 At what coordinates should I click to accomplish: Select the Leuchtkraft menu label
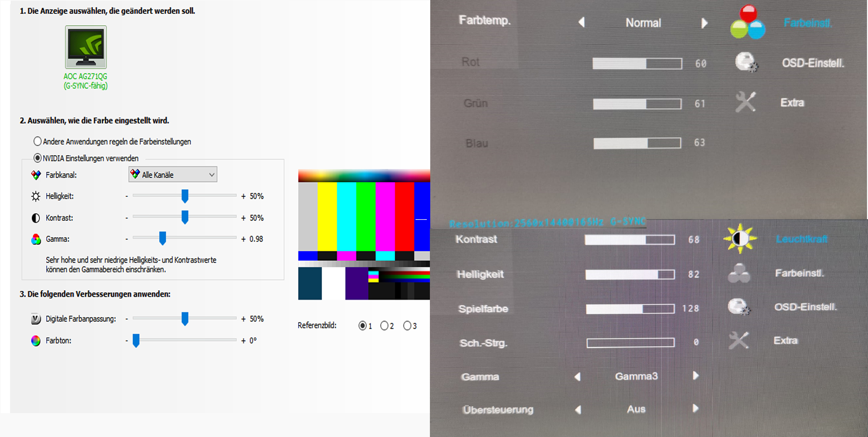click(x=801, y=239)
